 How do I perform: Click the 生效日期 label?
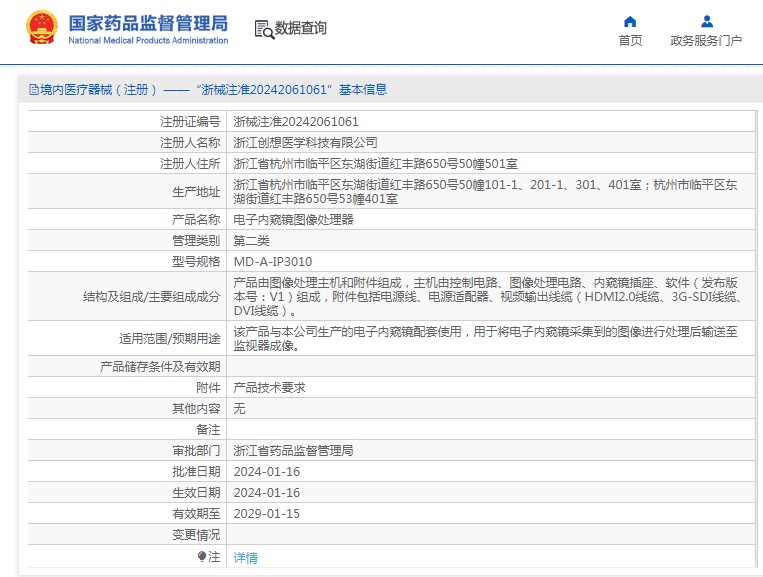coord(196,493)
